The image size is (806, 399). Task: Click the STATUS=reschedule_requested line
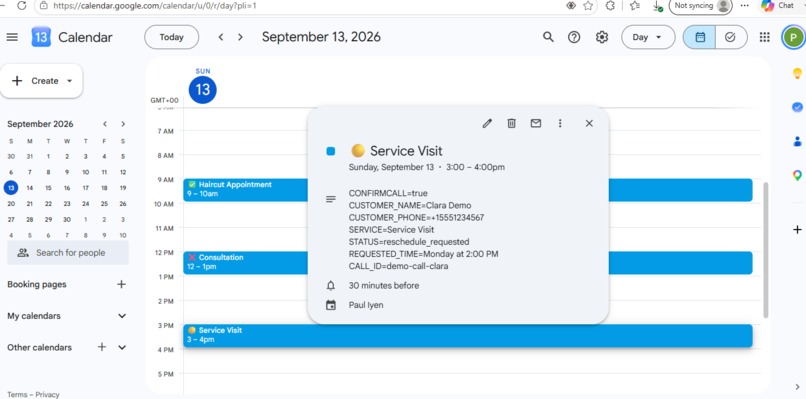(409, 242)
